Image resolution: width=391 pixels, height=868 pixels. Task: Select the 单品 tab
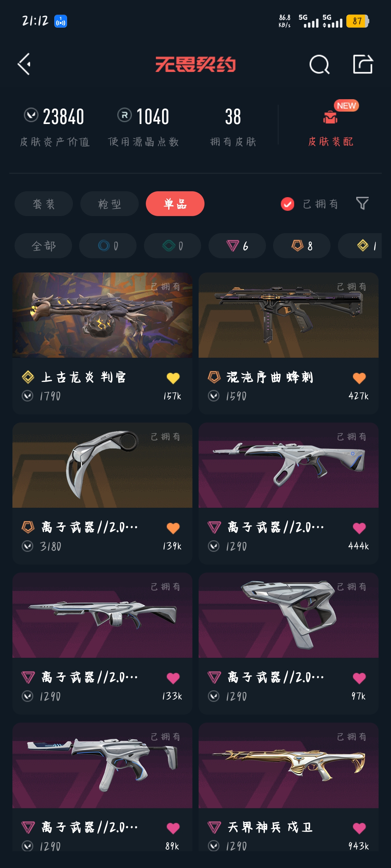click(175, 204)
